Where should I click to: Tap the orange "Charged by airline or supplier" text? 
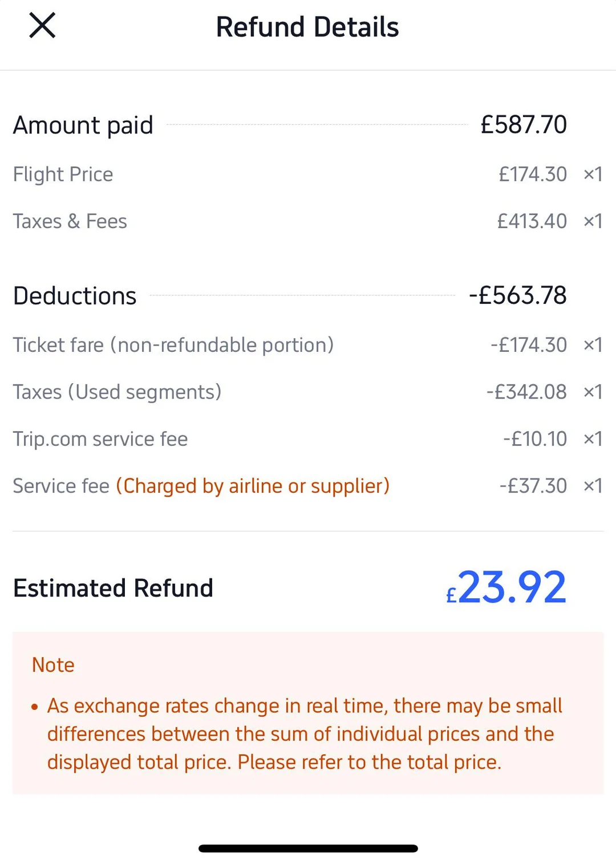coord(253,486)
